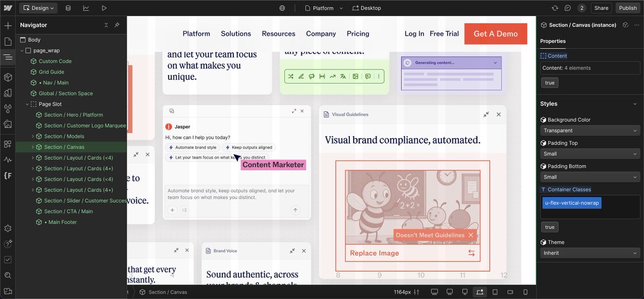Open the Webflow logo menu
This screenshot has width=644, height=299.
[x=8, y=8]
